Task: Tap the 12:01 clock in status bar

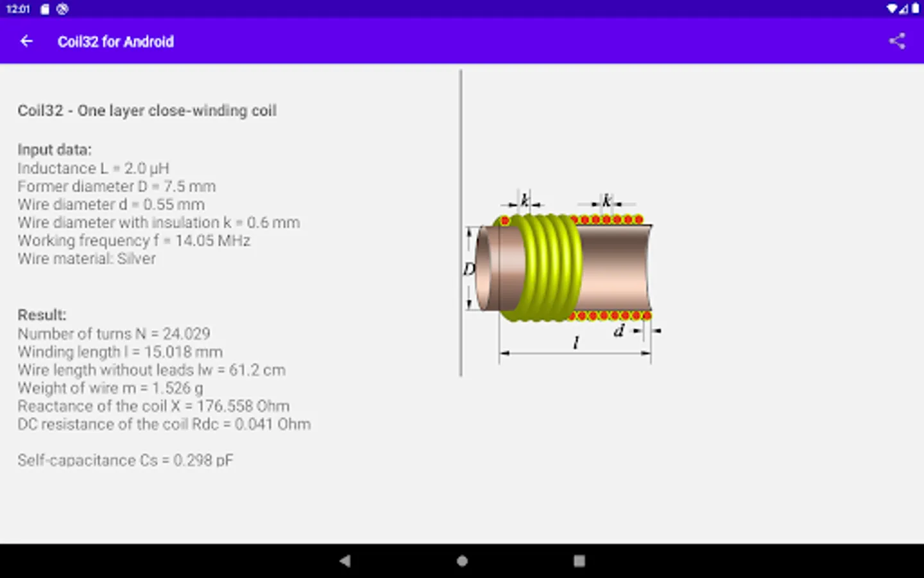Action: pos(18,9)
